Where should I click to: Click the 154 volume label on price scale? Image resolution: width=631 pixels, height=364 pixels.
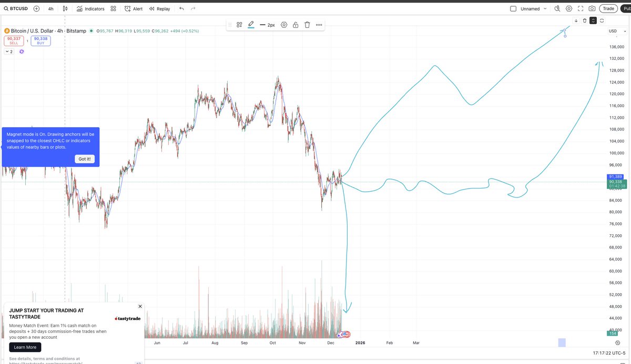point(613,334)
